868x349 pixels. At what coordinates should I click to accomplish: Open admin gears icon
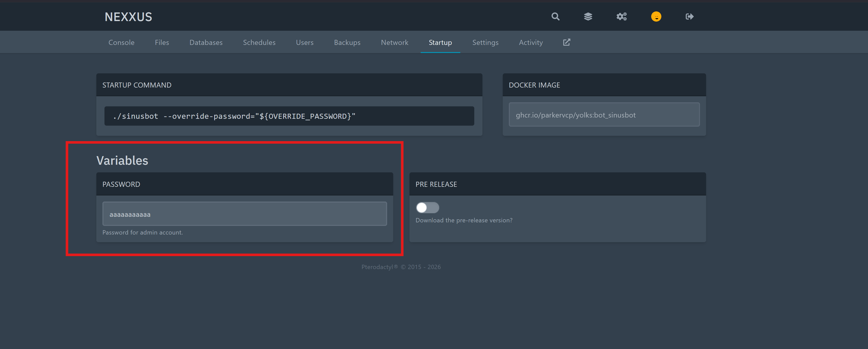pos(622,16)
